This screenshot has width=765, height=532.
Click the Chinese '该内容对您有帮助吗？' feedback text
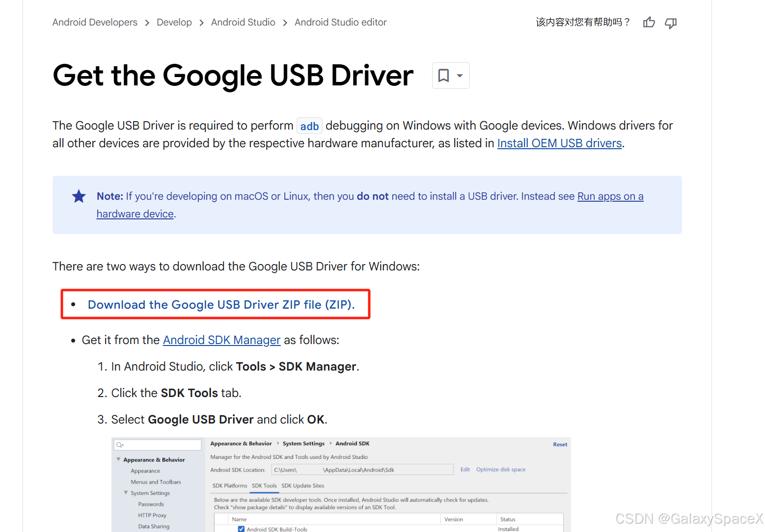(582, 22)
